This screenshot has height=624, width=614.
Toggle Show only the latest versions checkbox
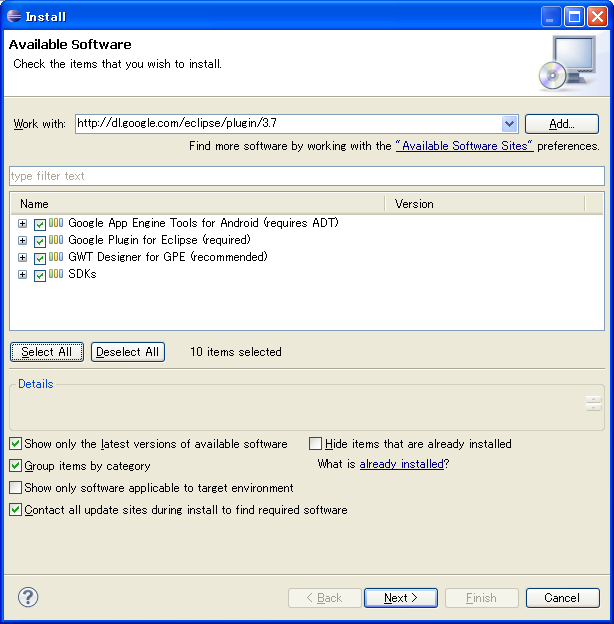pyautogui.click(x=16, y=444)
